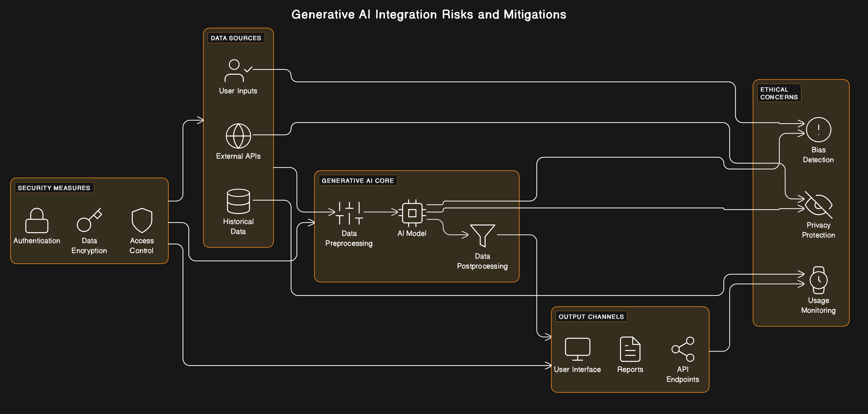Screen dimensions: 868x414
Task: Click the User Interface monitor icon
Action: pyautogui.click(x=577, y=349)
